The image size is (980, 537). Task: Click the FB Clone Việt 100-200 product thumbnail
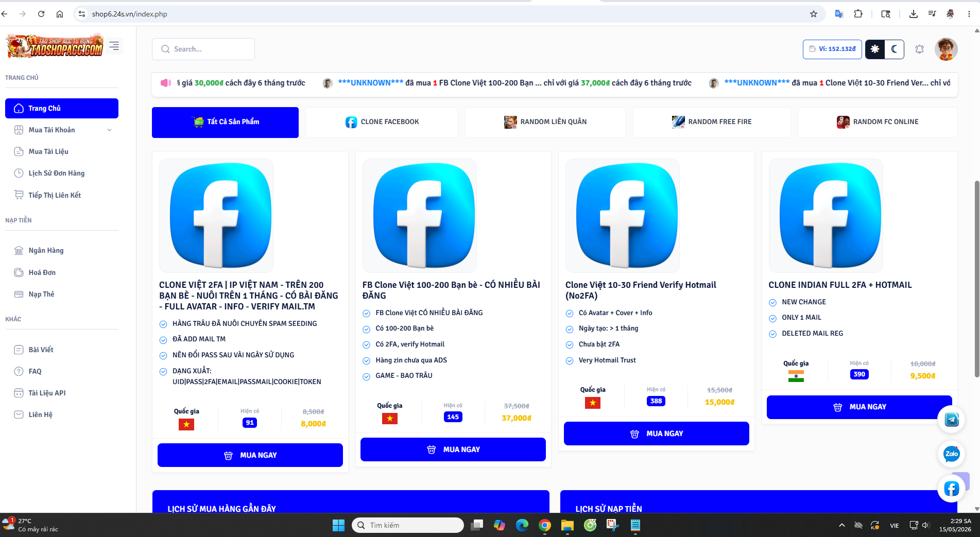pos(420,216)
